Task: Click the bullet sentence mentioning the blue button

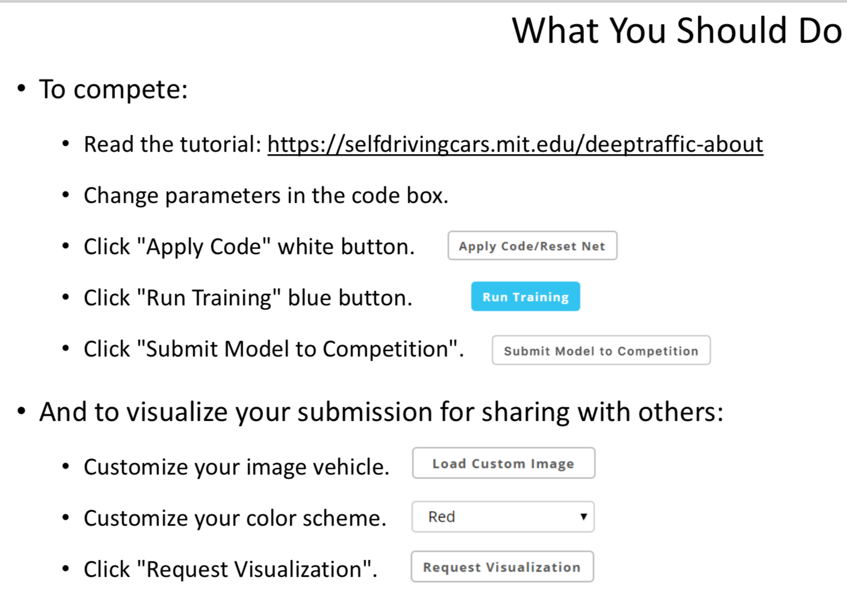Action: pyautogui.click(x=247, y=298)
